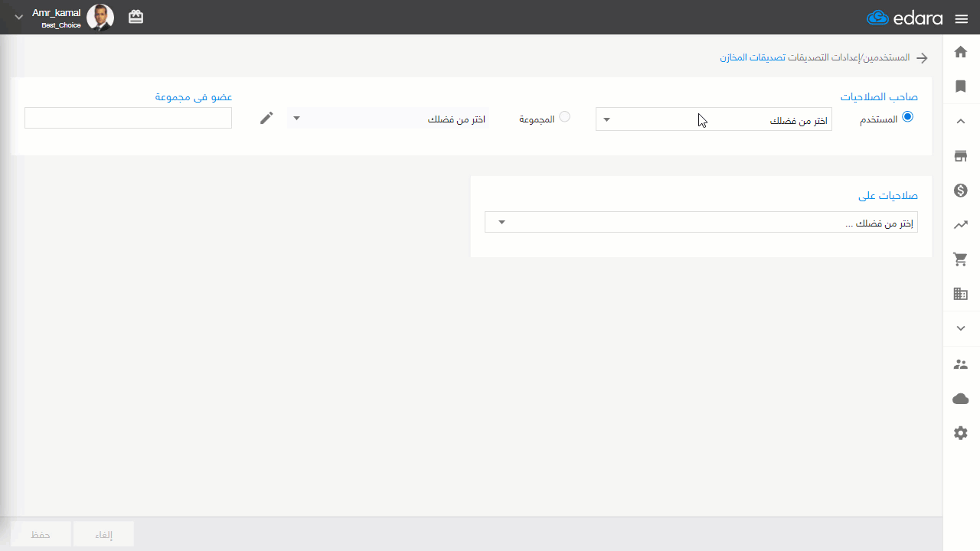Image resolution: width=980 pixels, height=551 pixels.
Task: Expand sidebar section with down chevron
Action: tap(961, 328)
